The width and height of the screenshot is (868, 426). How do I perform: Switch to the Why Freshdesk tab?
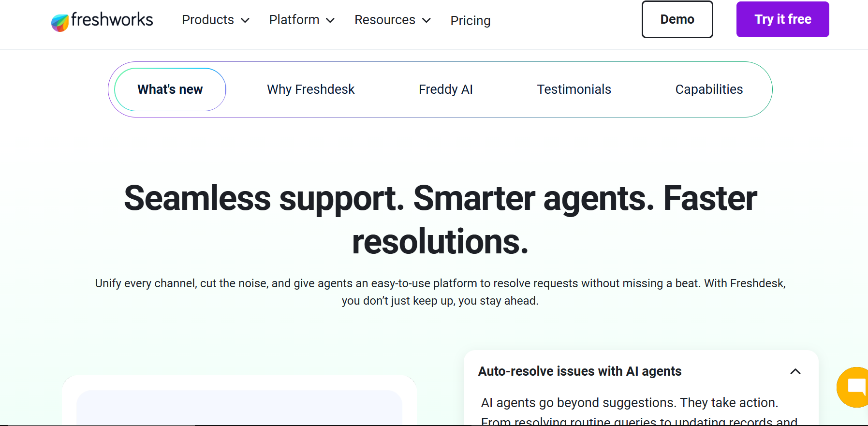point(311,89)
